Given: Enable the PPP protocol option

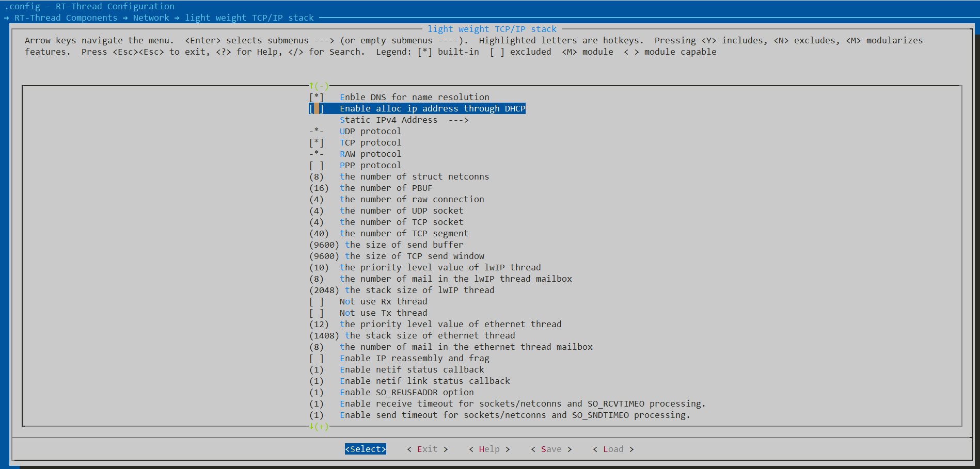Looking at the screenshot, I should 317,165.
